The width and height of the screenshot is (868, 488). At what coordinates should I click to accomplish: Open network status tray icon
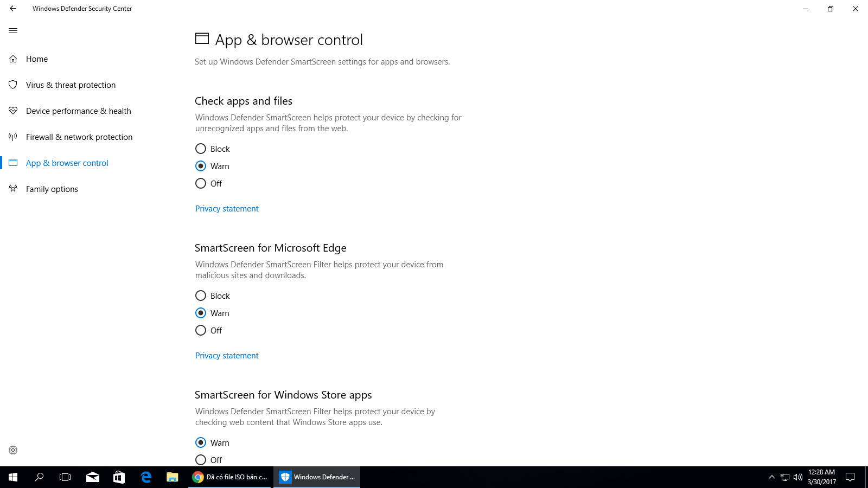[785, 477]
